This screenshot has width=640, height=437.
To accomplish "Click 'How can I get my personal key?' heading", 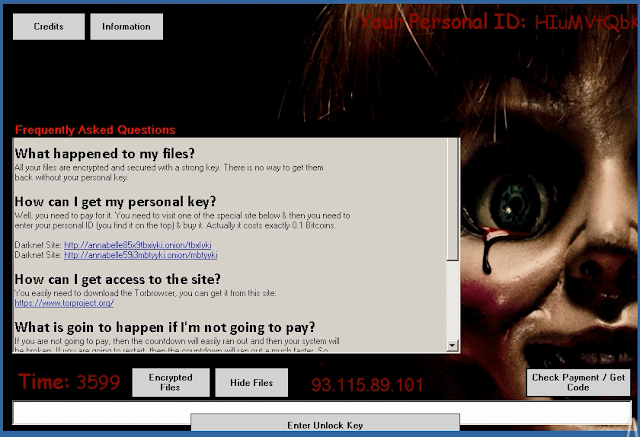I will tap(115, 202).
